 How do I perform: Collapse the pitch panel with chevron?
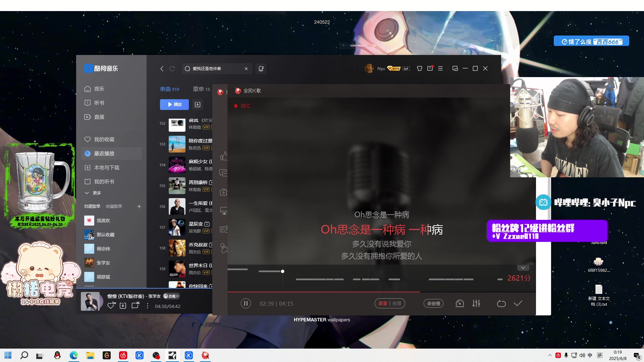(x=523, y=268)
